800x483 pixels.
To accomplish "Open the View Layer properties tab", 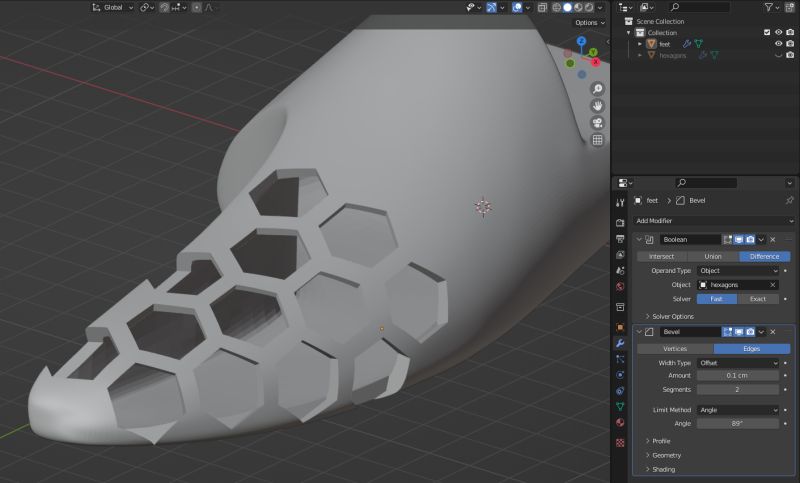I will (x=620, y=255).
